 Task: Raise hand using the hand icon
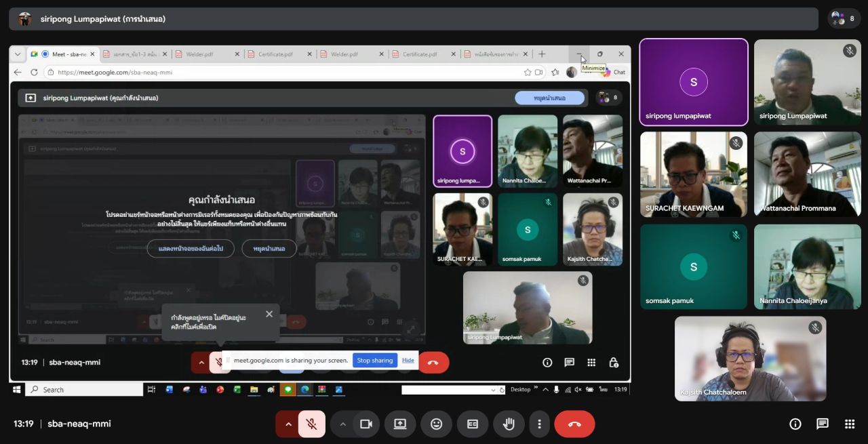509,424
